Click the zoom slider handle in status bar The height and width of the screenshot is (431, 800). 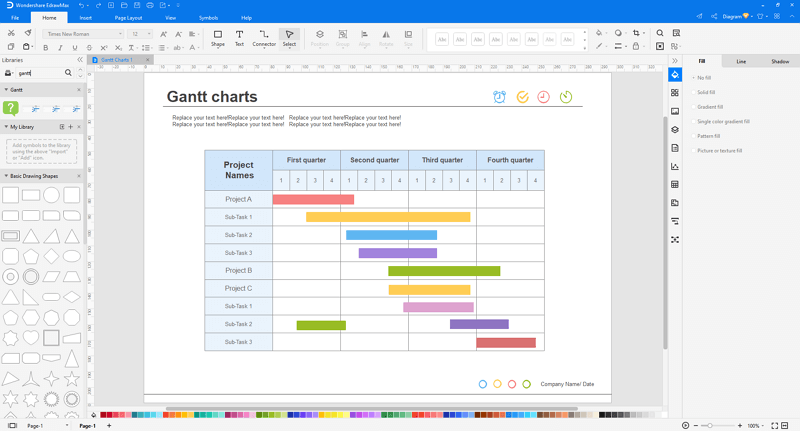(710, 425)
